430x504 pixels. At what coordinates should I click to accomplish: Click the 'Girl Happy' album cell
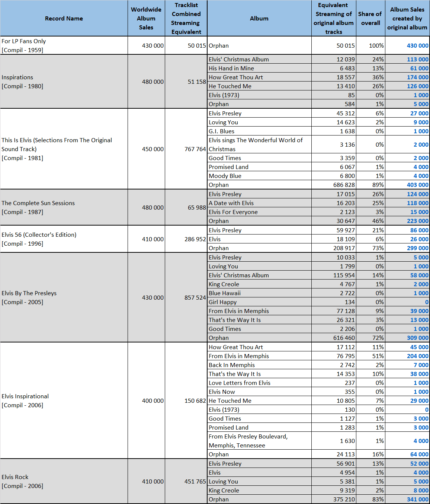click(x=259, y=302)
